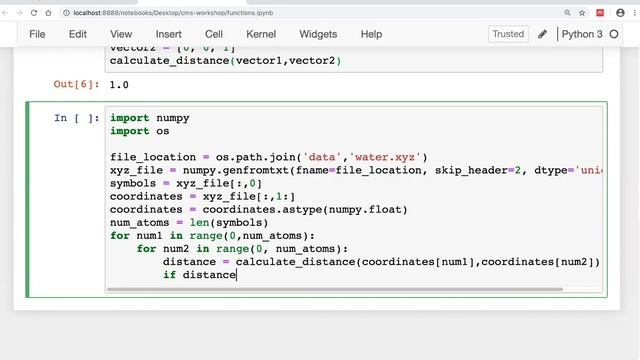Click the browser forward arrow
640x360 pixels.
pos(20,13)
